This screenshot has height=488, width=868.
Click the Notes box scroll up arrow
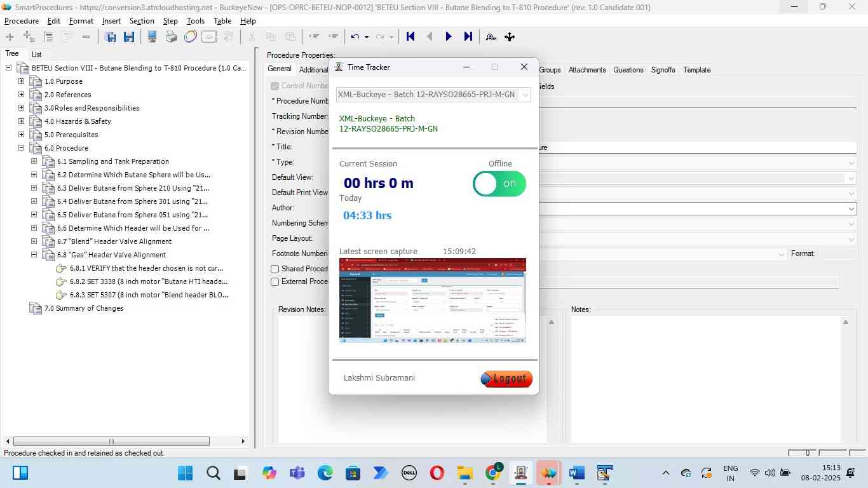(x=846, y=322)
